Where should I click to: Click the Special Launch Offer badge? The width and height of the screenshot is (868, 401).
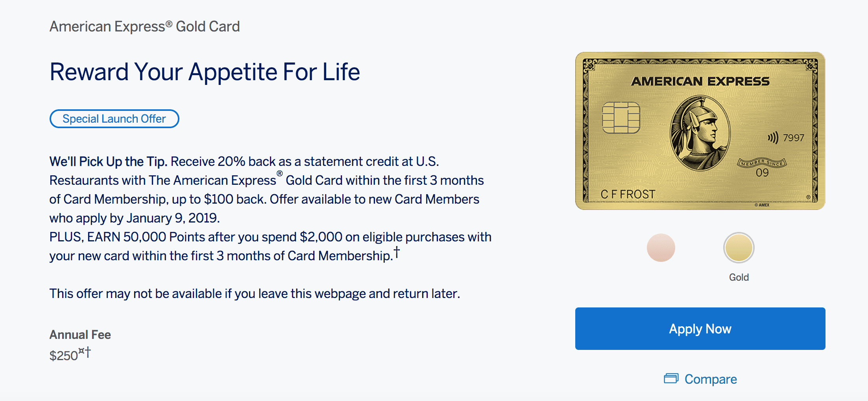(x=114, y=119)
